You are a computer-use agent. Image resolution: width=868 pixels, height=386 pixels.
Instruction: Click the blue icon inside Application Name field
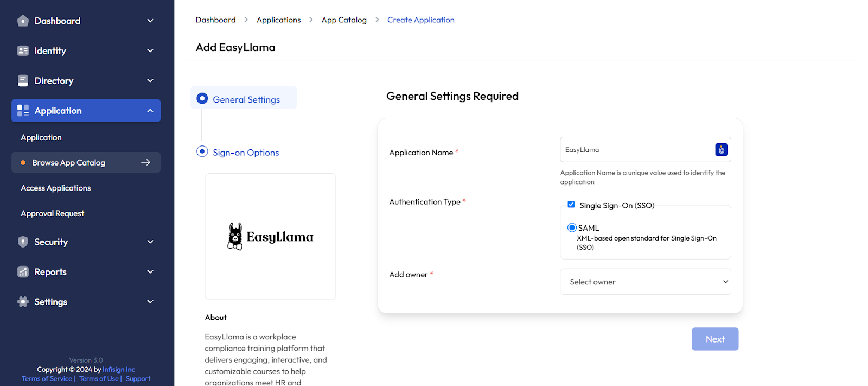(x=722, y=150)
